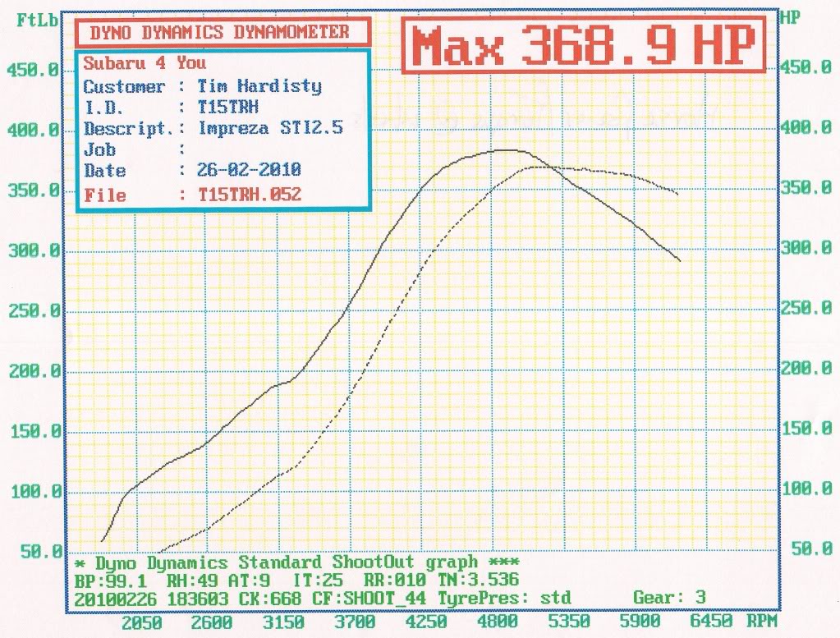Click RPM tick '5900'
This screenshot has width=840, height=638.
tap(640, 622)
